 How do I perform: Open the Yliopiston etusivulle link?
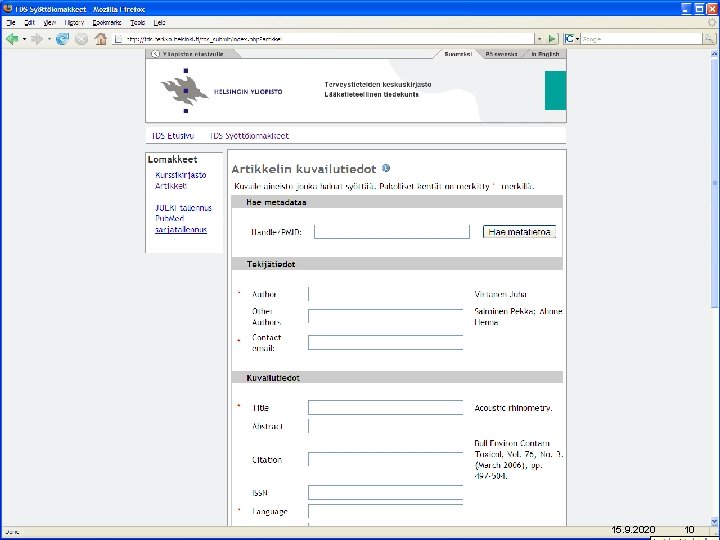pyautogui.click(x=192, y=54)
